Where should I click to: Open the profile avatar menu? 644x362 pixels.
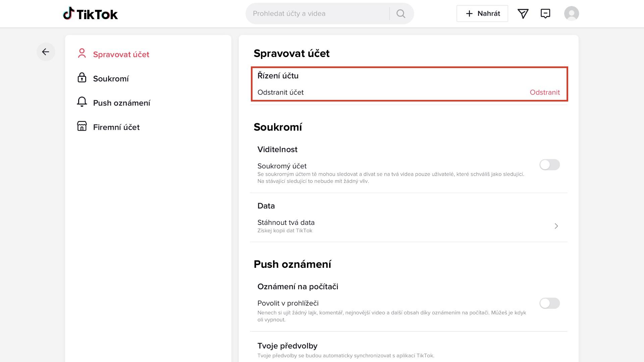click(572, 14)
